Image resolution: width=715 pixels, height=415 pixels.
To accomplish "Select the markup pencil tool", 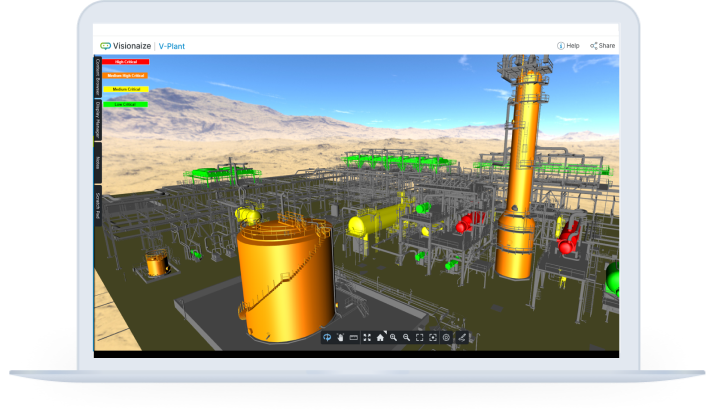I will 462,338.
